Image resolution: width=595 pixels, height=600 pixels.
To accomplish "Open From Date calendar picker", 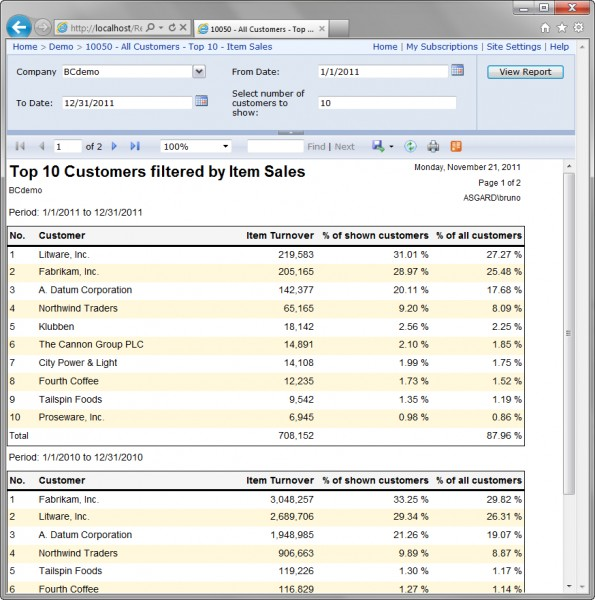I will [x=457, y=70].
